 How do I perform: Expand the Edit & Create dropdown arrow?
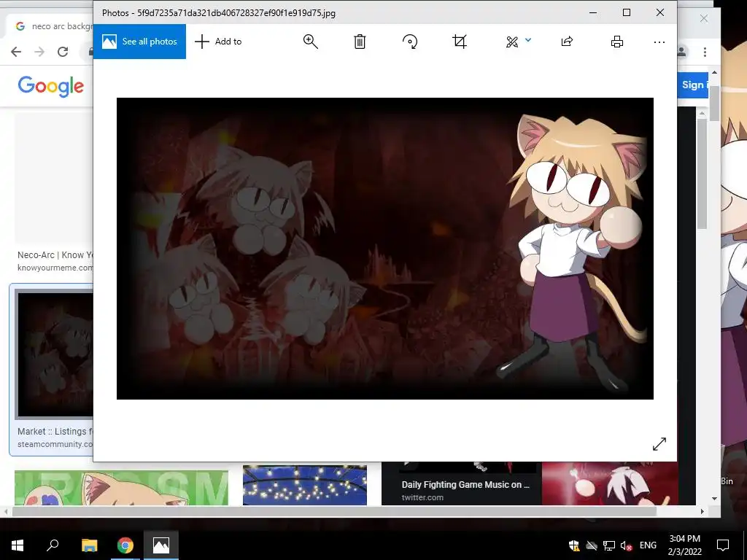pyautogui.click(x=528, y=41)
